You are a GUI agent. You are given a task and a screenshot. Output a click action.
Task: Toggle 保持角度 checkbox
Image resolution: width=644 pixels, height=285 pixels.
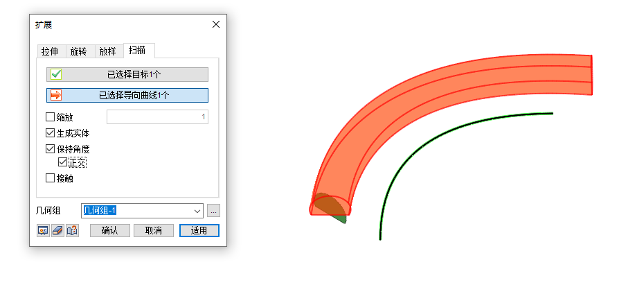50,148
